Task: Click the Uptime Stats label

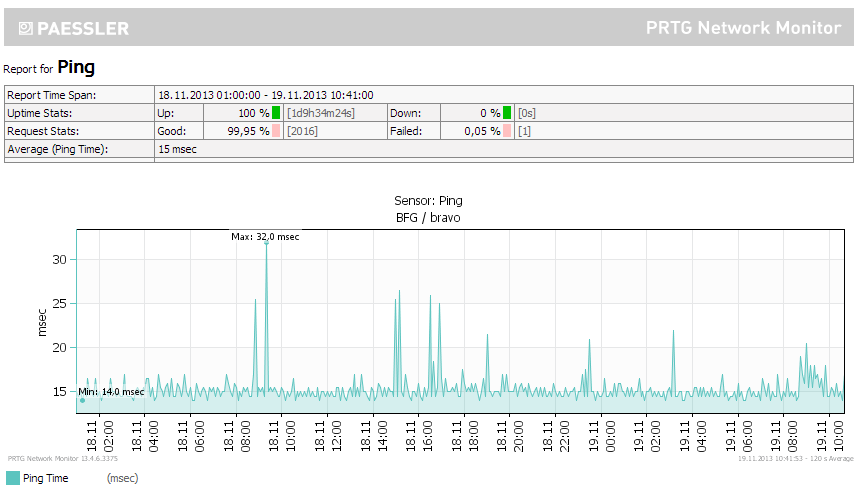Action: coord(39,113)
